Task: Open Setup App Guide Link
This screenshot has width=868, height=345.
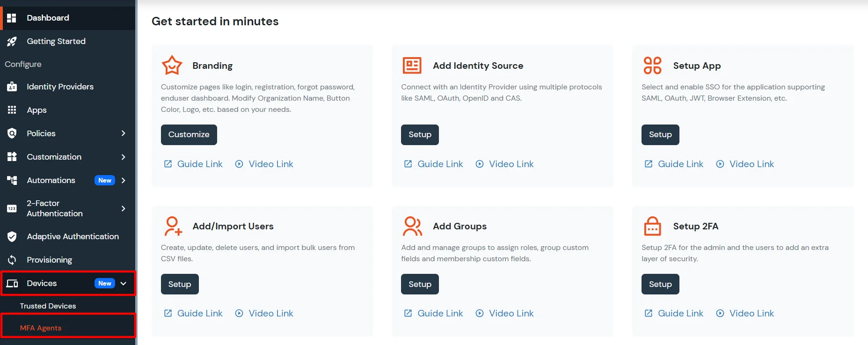Action: [680, 164]
